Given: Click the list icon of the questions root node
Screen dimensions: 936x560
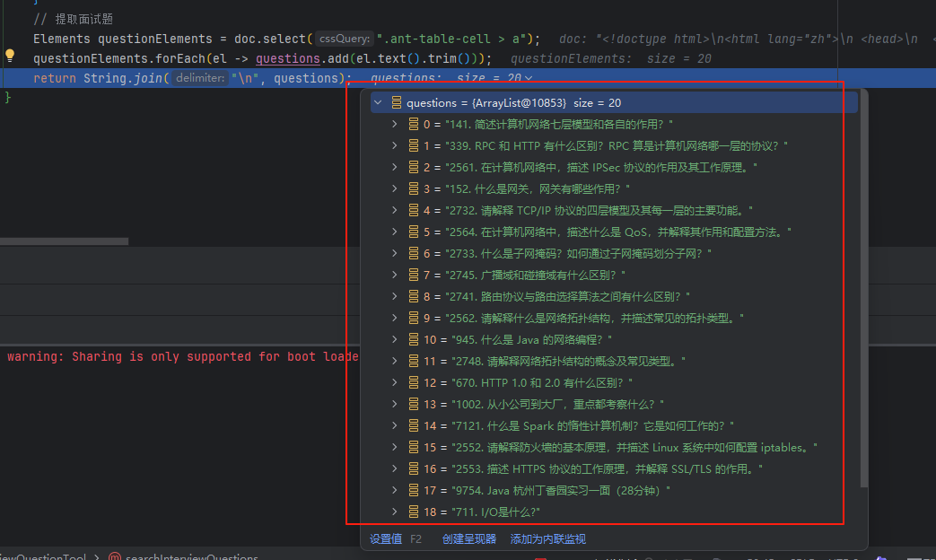Looking at the screenshot, I should [x=397, y=102].
